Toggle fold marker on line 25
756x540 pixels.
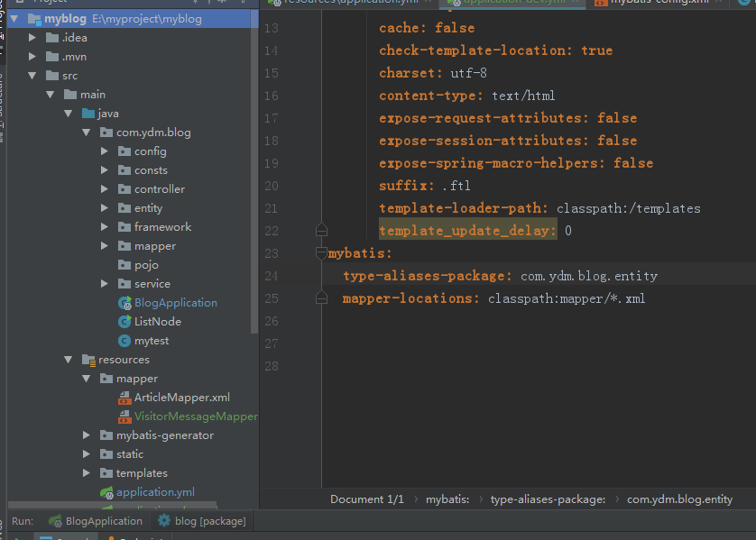[x=321, y=298]
